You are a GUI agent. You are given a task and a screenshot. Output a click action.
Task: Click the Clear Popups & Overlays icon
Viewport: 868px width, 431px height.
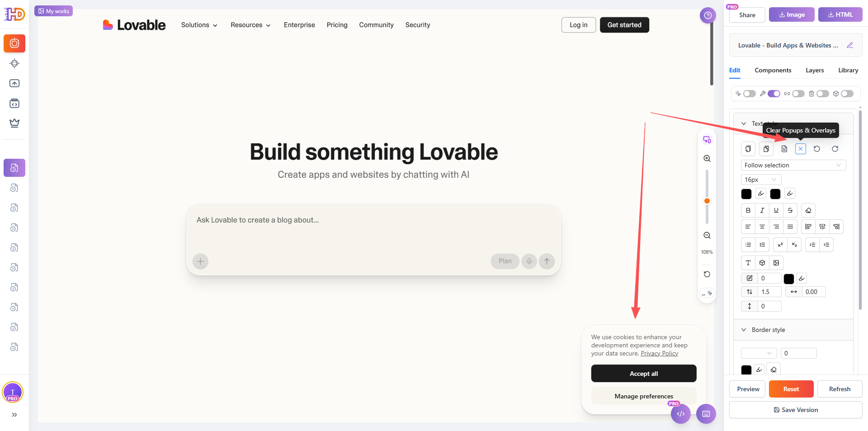pos(800,148)
